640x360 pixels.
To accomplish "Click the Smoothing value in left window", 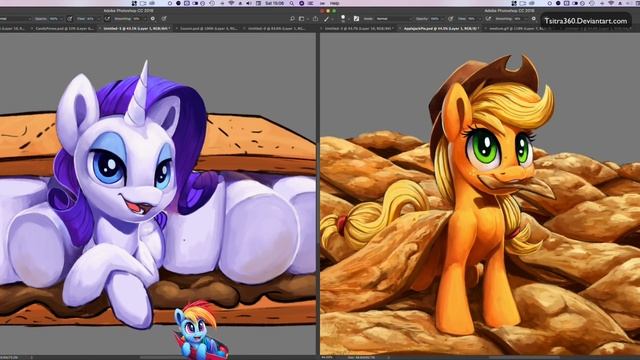I will click(136, 19).
